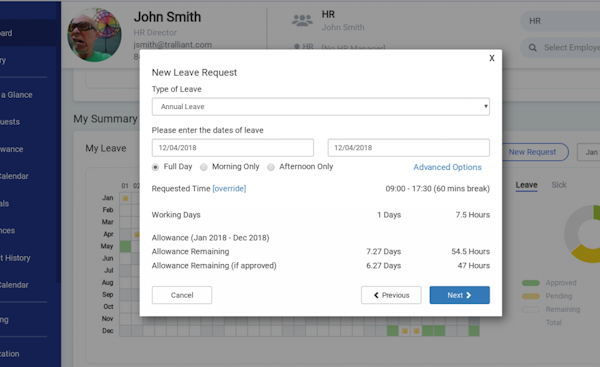This screenshot has width=600, height=367.
Task: Go back with the Previous button
Action: click(391, 295)
